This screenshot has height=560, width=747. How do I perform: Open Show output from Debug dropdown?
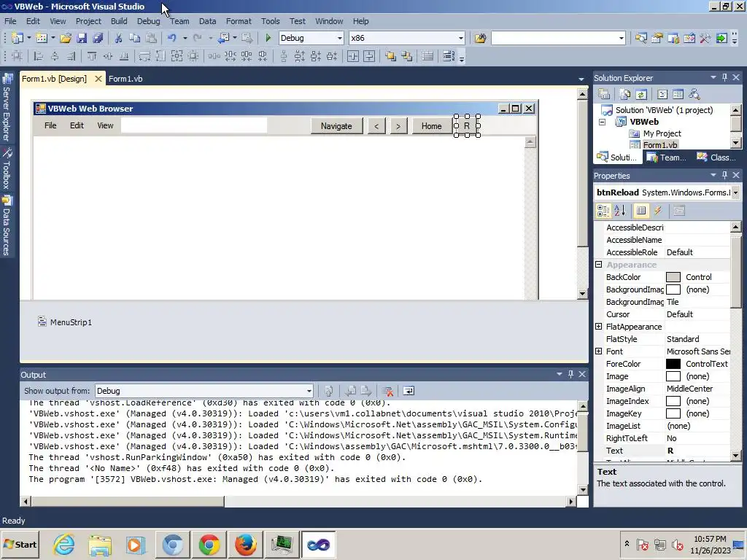(309, 391)
